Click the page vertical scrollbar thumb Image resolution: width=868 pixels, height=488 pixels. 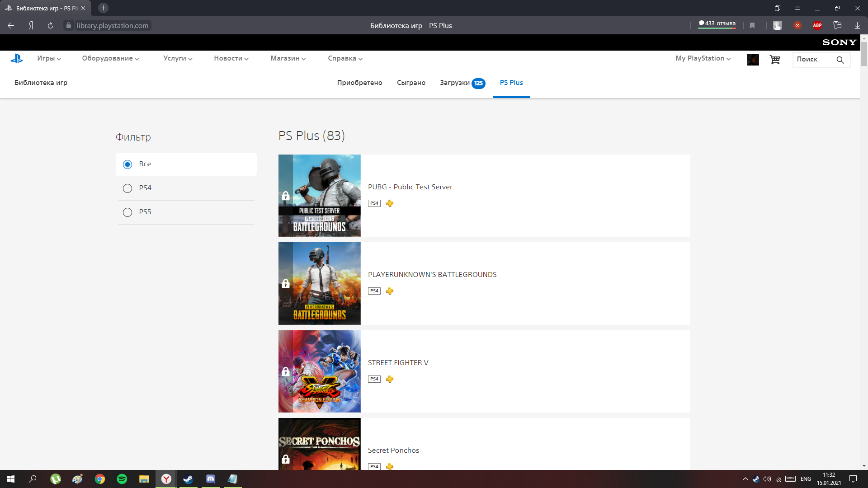tap(864, 54)
